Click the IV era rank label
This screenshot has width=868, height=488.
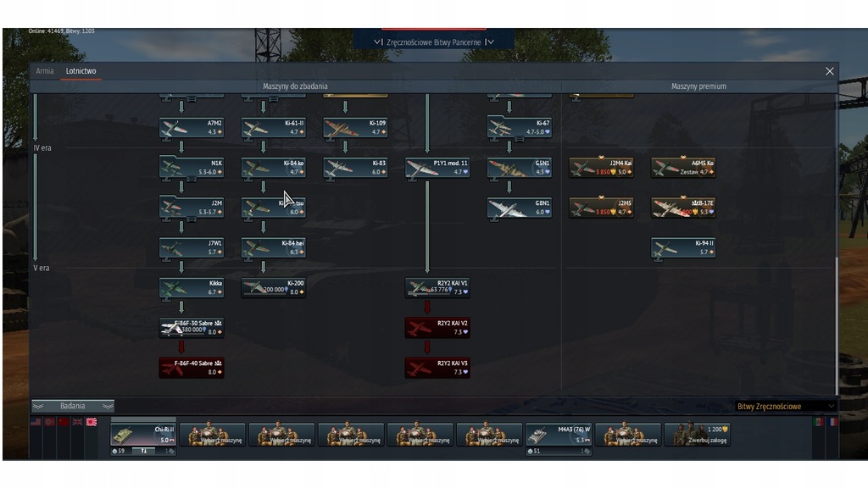coord(42,147)
